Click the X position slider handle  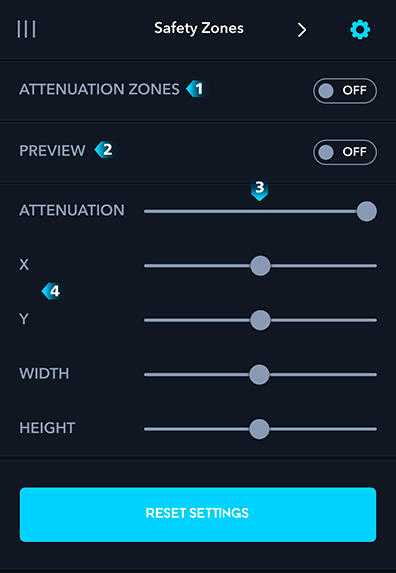pyautogui.click(x=260, y=266)
